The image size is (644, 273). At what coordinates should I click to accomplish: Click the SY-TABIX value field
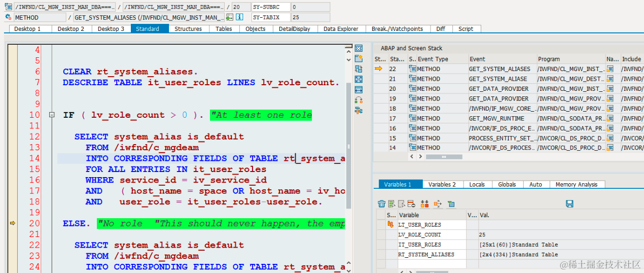pyautogui.click(x=310, y=17)
